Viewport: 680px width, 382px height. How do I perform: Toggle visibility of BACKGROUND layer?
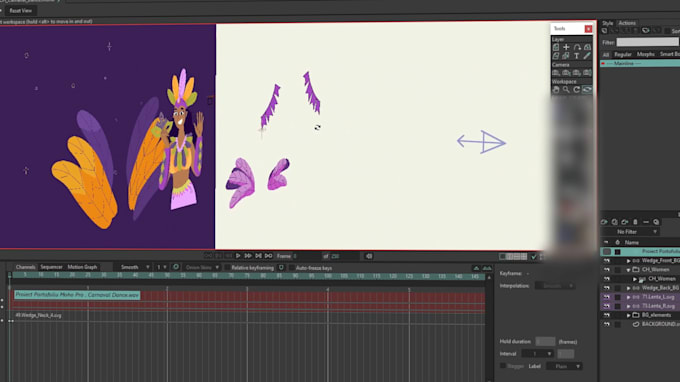(x=607, y=324)
